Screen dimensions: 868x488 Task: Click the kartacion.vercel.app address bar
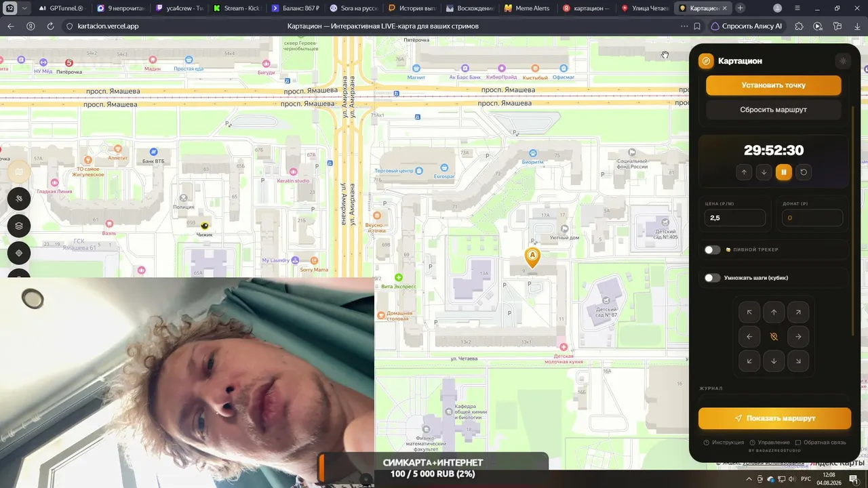pyautogui.click(x=108, y=26)
